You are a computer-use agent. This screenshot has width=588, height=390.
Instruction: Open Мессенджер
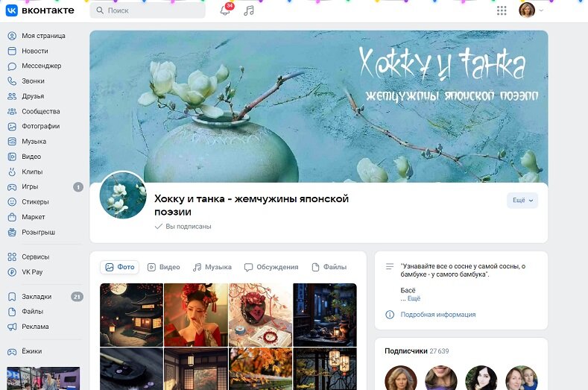tap(41, 66)
